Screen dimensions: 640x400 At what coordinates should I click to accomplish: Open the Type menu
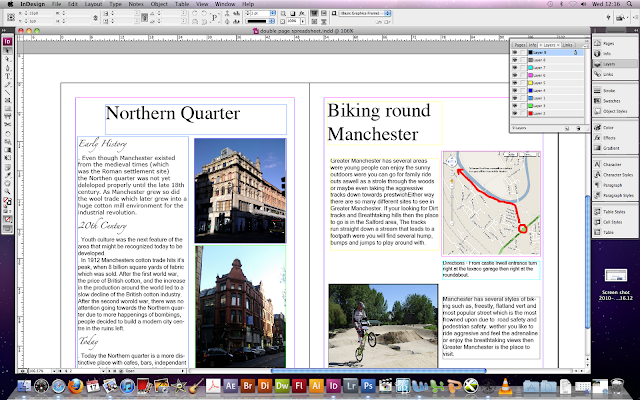point(116,4)
